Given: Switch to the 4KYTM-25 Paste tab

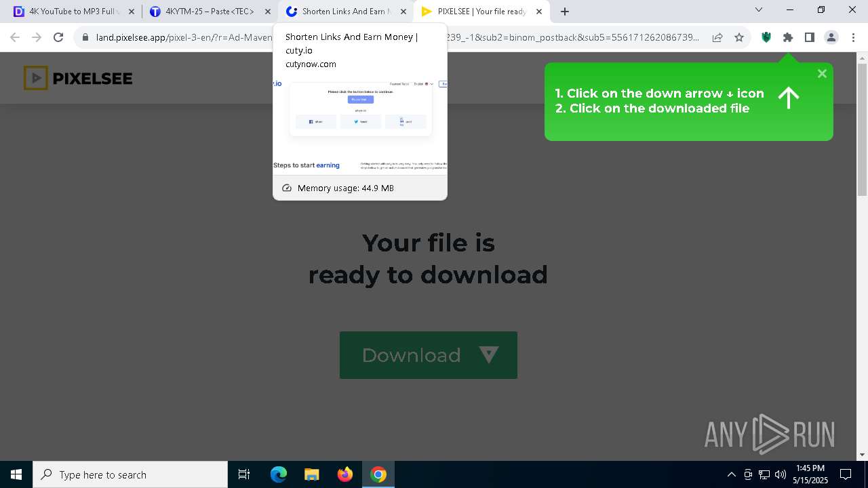Looking at the screenshot, I should click(x=209, y=12).
